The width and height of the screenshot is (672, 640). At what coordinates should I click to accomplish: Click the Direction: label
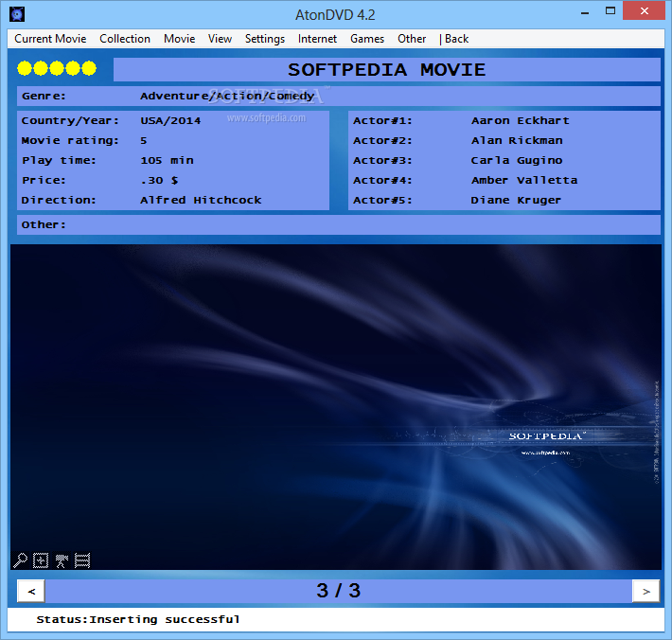[x=59, y=200]
